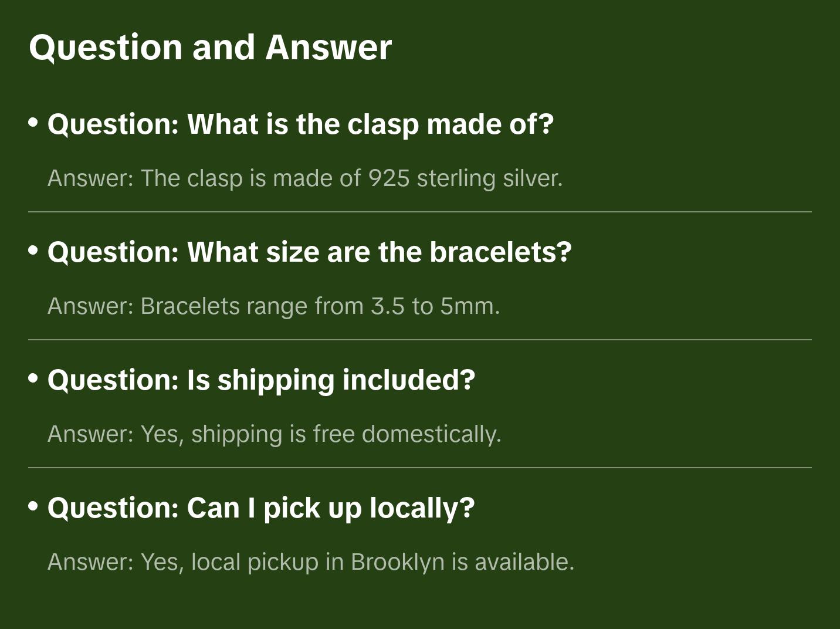Click divider line below clasp answer
Screen dimensions: 840x629
[420, 212]
